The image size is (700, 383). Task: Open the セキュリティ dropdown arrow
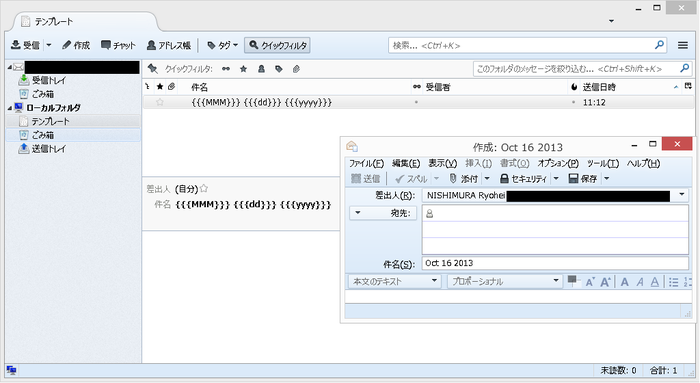[556, 179]
